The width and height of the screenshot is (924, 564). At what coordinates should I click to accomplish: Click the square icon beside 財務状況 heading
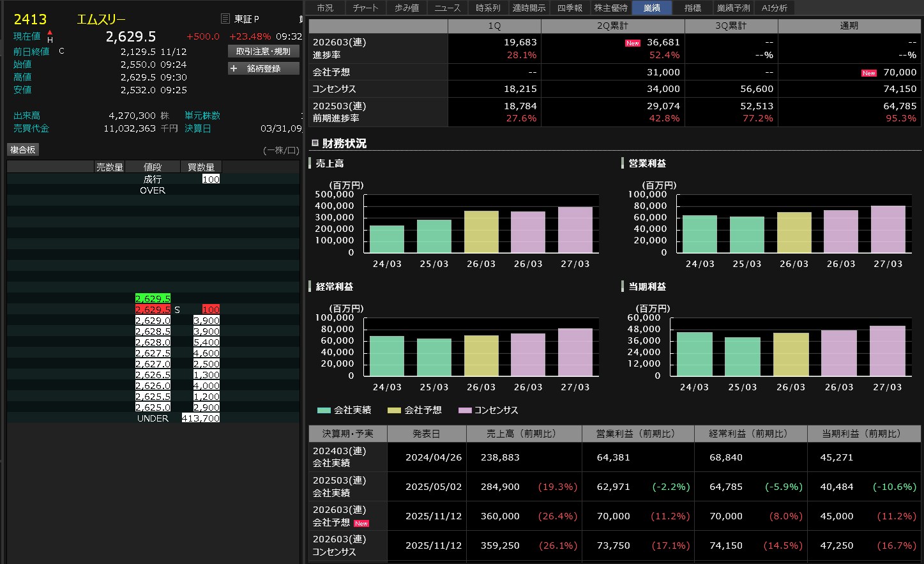click(x=314, y=143)
